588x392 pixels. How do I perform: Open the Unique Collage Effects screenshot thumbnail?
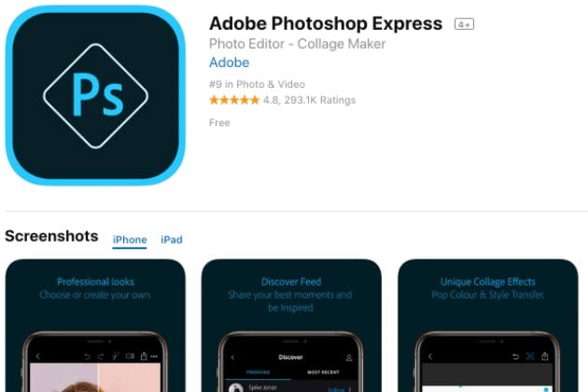tap(488, 325)
